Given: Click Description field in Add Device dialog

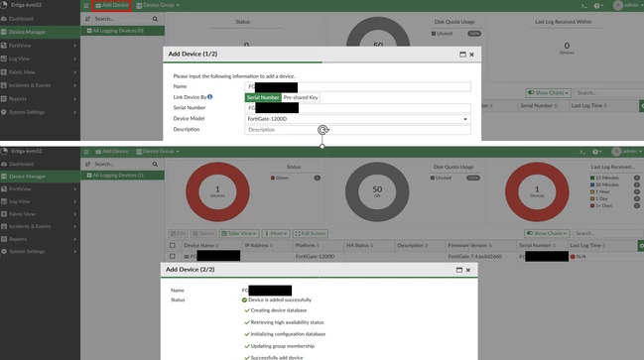Looking at the screenshot, I should pyautogui.click(x=357, y=130).
